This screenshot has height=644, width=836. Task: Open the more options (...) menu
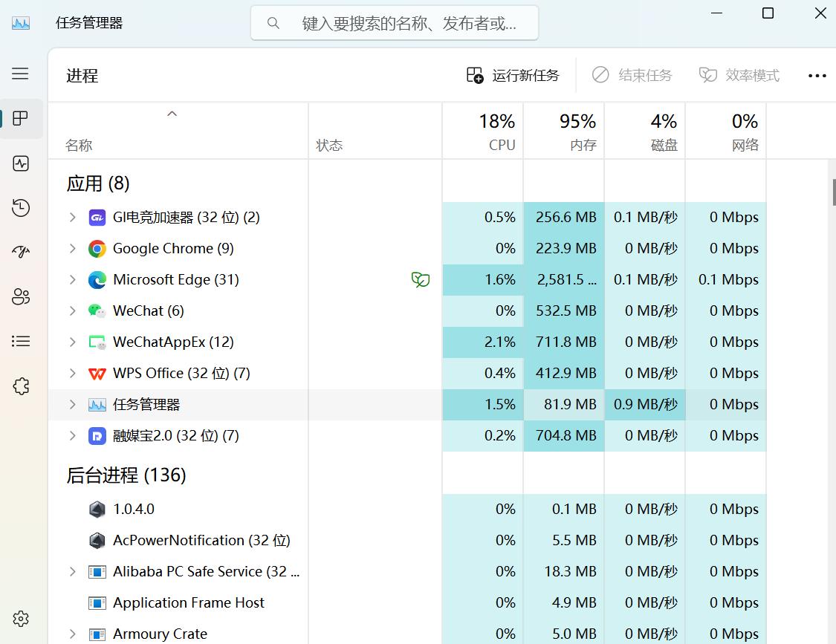point(817,74)
